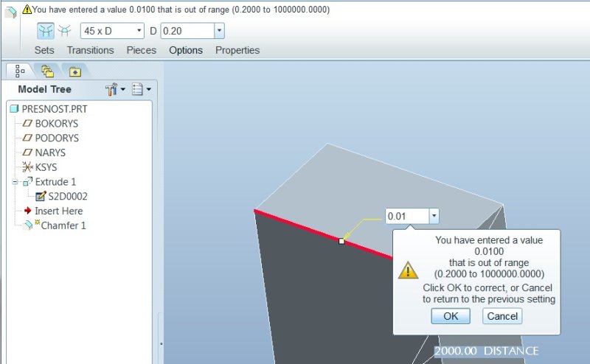Click the 2000.00 DISTANCE dimension label

[486, 351]
